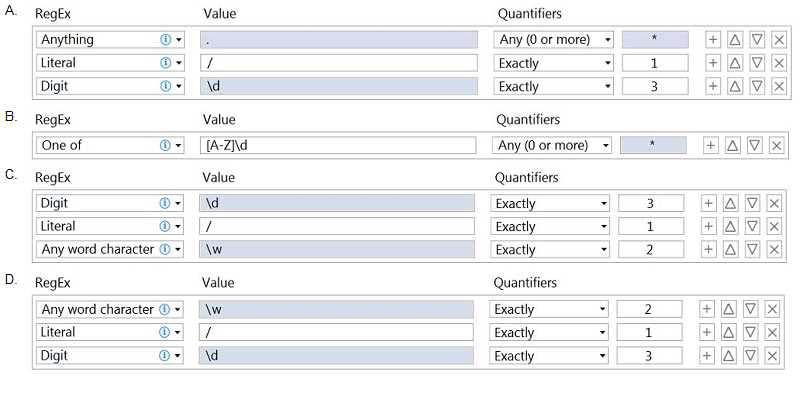Screen dimensions: 805x393
Task: Click the \w value field in option D
Action: [x=336, y=309]
